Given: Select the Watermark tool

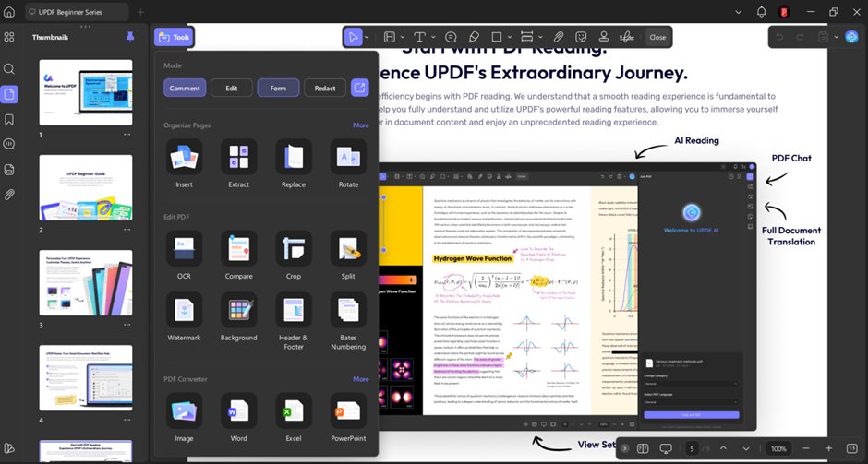Looking at the screenshot, I should coord(184,311).
